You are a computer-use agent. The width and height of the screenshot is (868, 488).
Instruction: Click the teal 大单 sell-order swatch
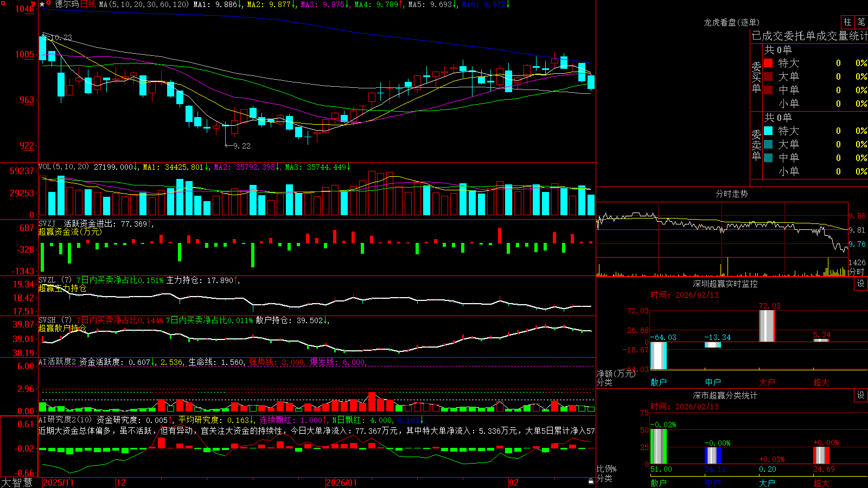click(x=768, y=144)
